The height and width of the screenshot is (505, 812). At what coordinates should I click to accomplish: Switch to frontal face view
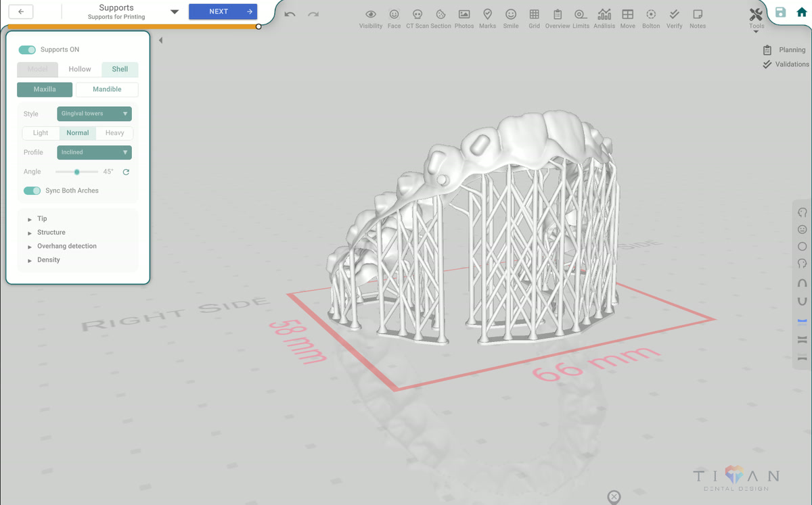point(803,230)
